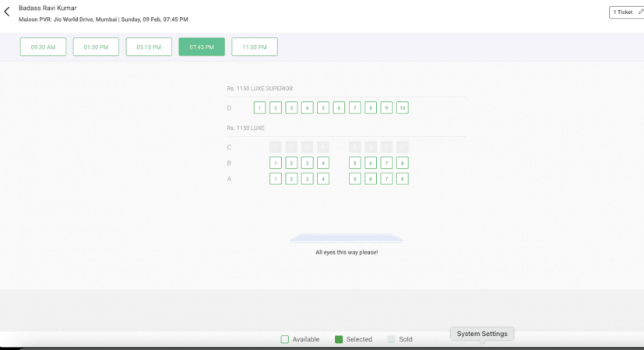Image resolution: width=644 pixels, height=350 pixels.
Task: Switch to the 01:30 PM showtime
Action: click(96, 47)
